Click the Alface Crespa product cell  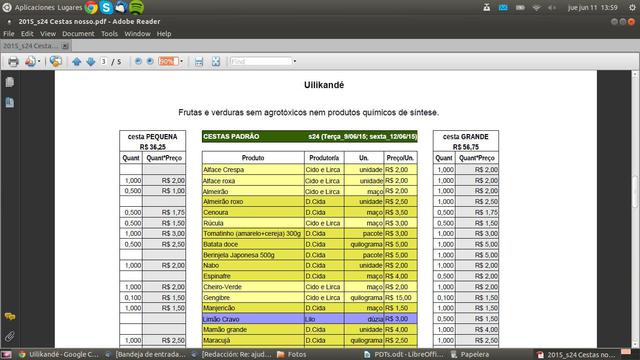253,169
